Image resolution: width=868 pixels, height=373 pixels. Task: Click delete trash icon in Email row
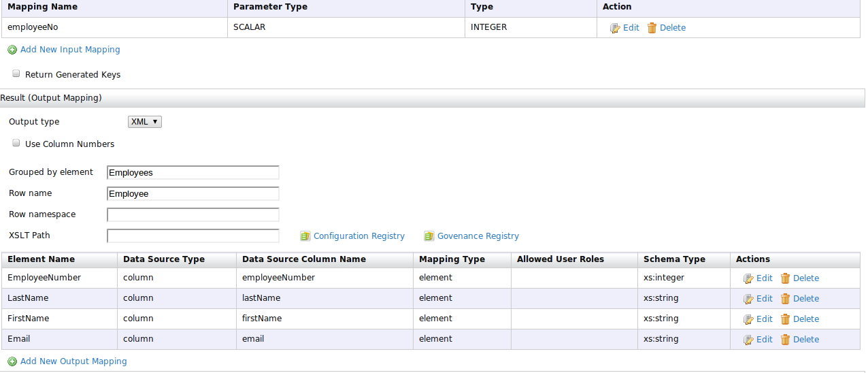click(x=785, y=340)
